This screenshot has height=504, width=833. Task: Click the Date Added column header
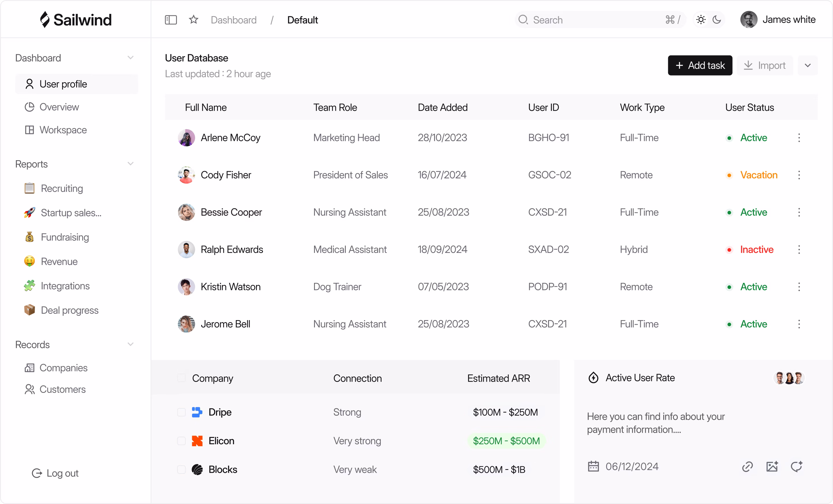(442, 107)
